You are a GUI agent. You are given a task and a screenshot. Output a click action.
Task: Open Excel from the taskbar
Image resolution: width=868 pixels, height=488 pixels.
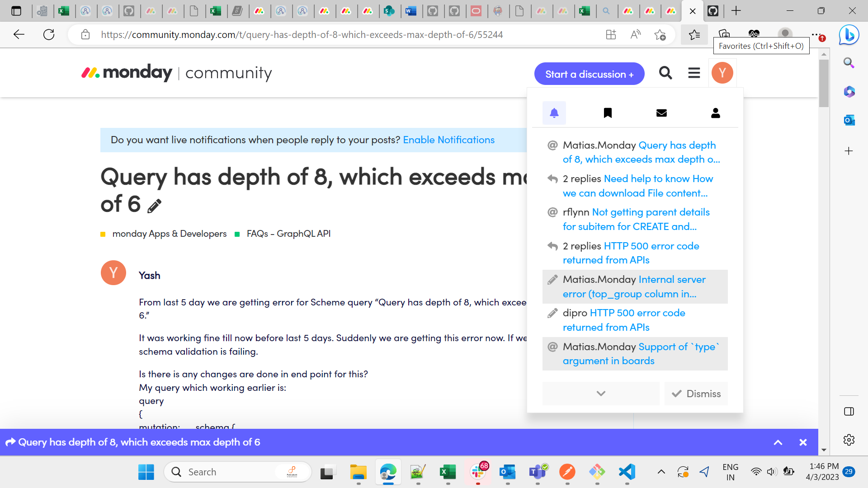[448, 472]
